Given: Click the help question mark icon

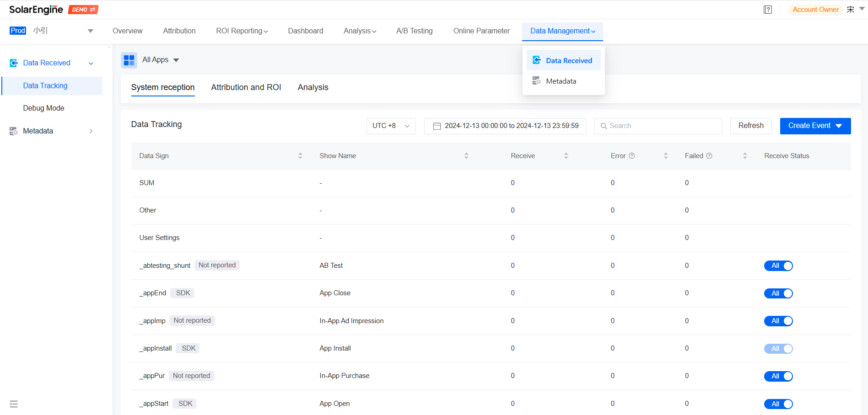Looking at the screenshot, I should pos(768,9).
